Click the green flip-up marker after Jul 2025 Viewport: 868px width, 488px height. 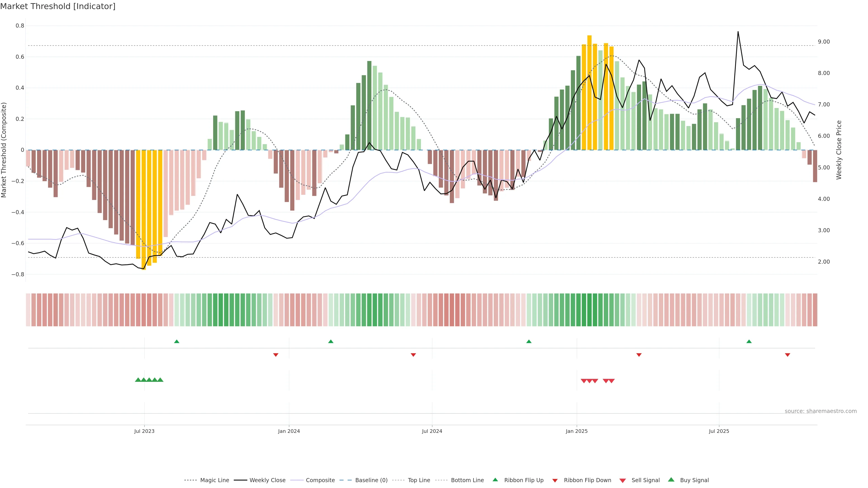pos(749,342)
